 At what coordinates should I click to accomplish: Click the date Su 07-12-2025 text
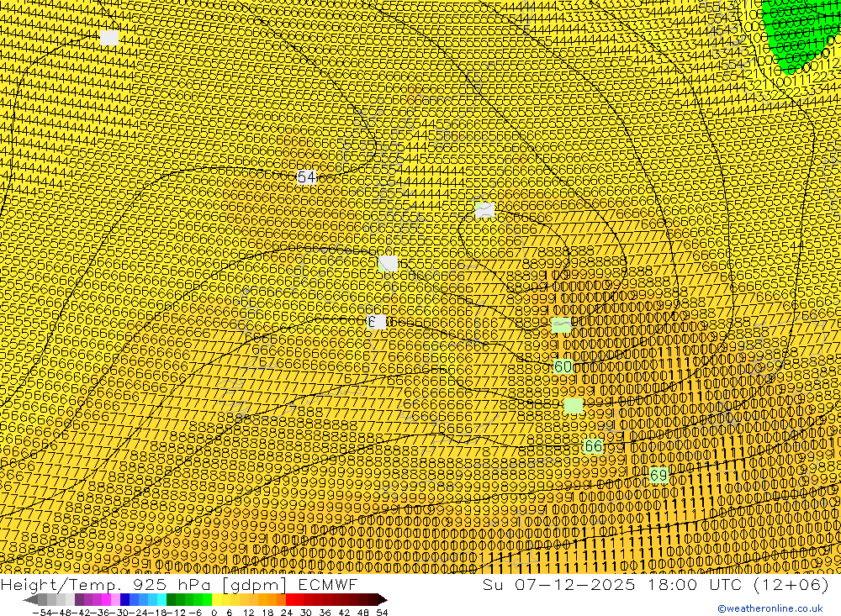pos(558,584)
